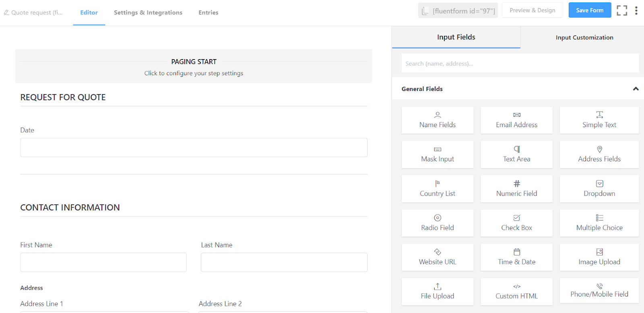
Task: Add a Radio Field
Action: click(438, 223)
